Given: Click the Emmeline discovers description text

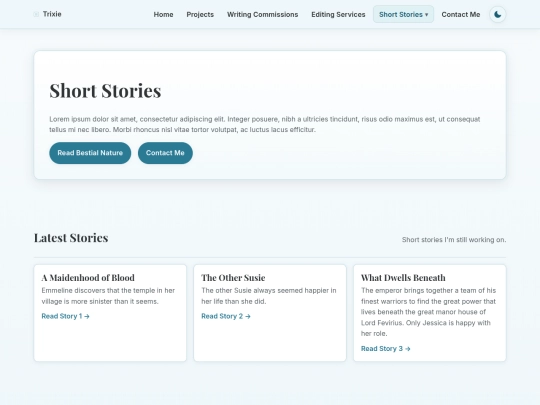Looking at the screenshot, I should point(108,296).
